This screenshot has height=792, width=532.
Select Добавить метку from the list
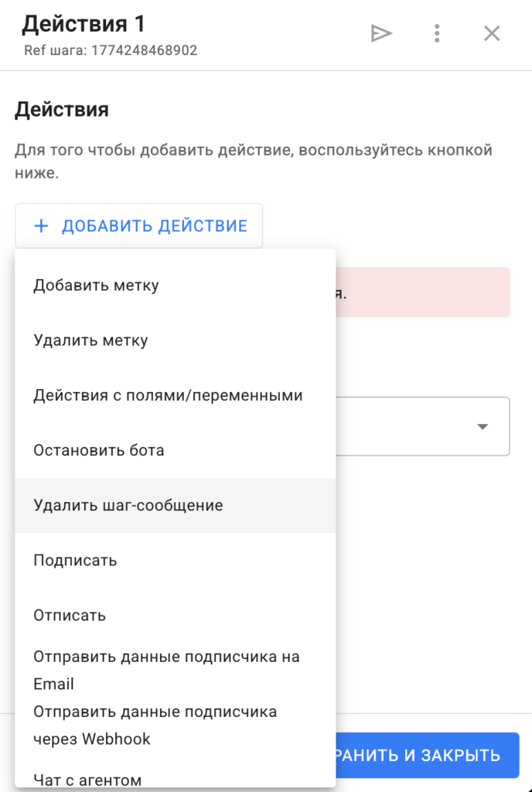(96, 285)
